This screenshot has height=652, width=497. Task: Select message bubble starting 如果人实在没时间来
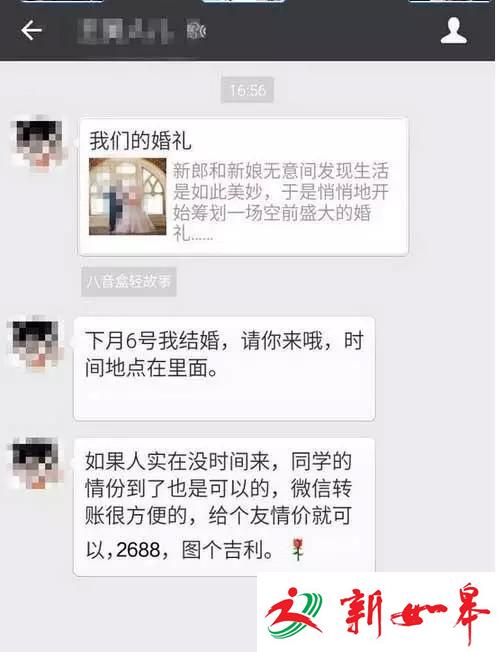tap(224, 506)
